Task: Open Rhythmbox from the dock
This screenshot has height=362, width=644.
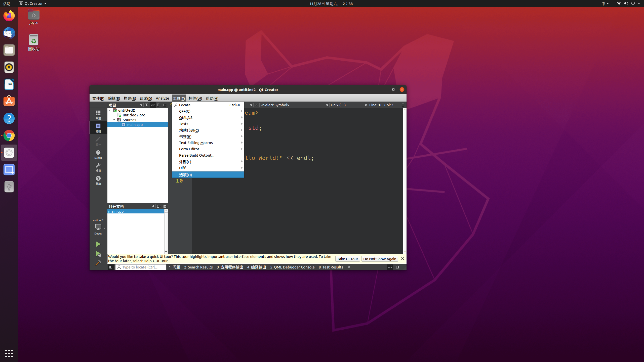Action: [x=9, y=67]
